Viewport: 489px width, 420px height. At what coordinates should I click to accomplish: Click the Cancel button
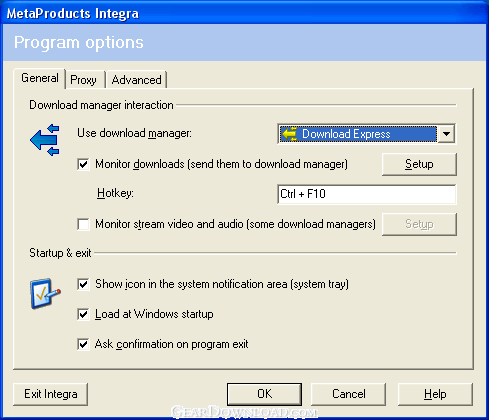[349, 394]
